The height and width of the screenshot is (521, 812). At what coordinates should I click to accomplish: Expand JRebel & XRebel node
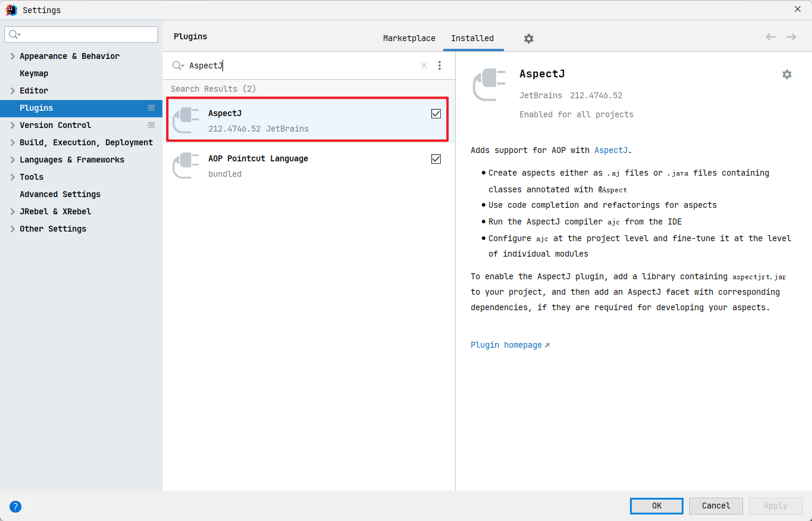tap(12, 211)
